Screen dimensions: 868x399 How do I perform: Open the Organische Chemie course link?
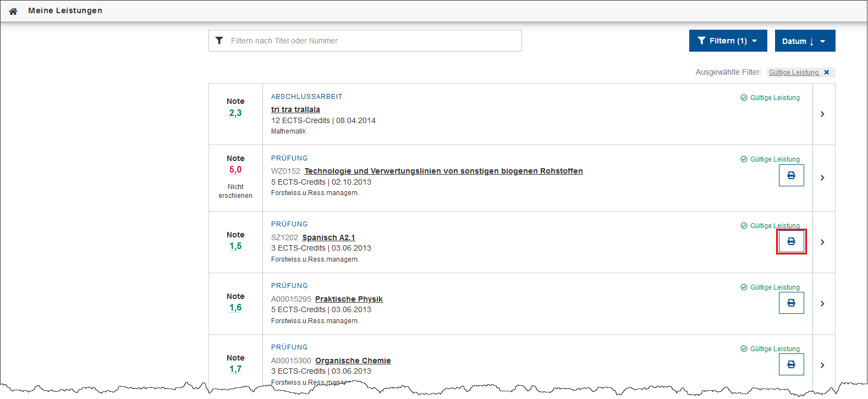(x=353, y=361)
